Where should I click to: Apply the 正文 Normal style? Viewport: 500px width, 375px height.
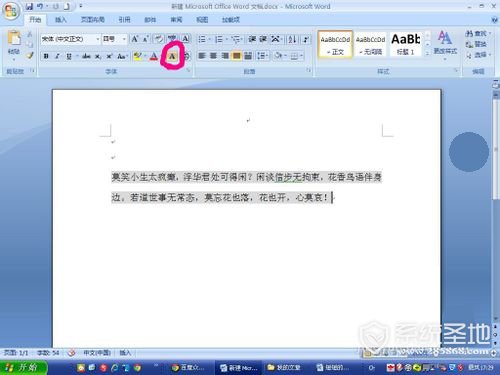coord(335,44)
